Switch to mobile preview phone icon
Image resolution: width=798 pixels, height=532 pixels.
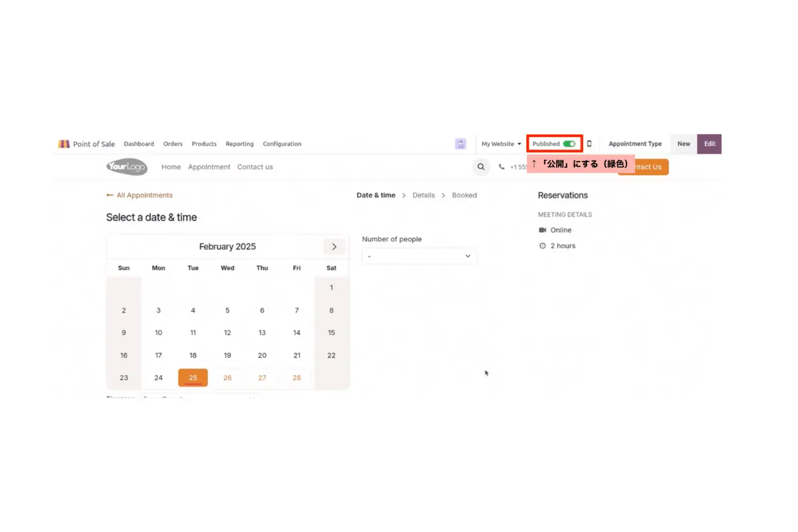tap(589, 144)
